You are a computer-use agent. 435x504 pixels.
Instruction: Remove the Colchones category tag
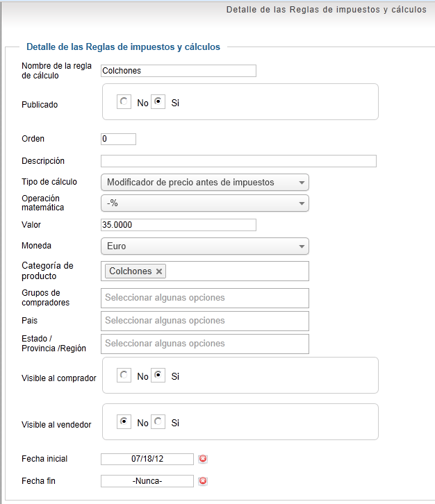point(159,271)
